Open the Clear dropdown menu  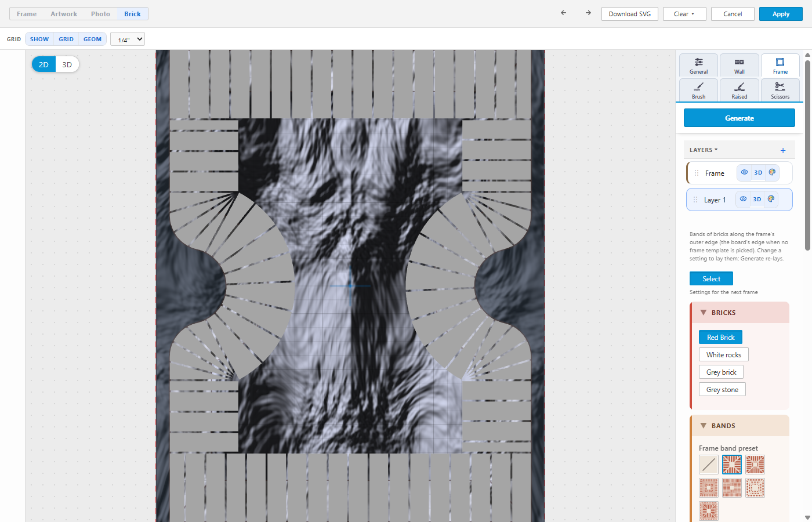click(684, 14)
